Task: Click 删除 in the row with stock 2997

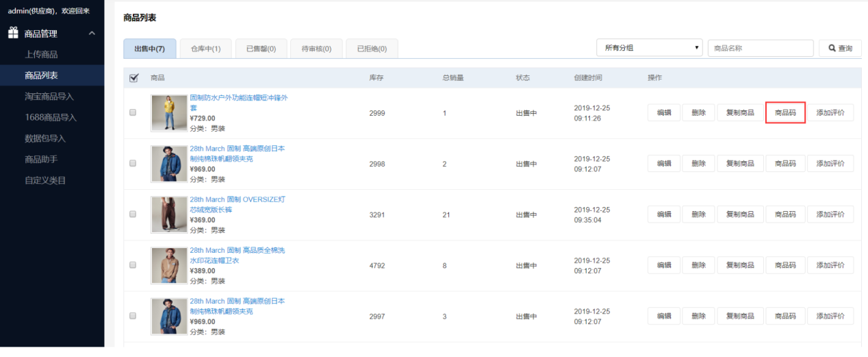Action: point(698,316)
